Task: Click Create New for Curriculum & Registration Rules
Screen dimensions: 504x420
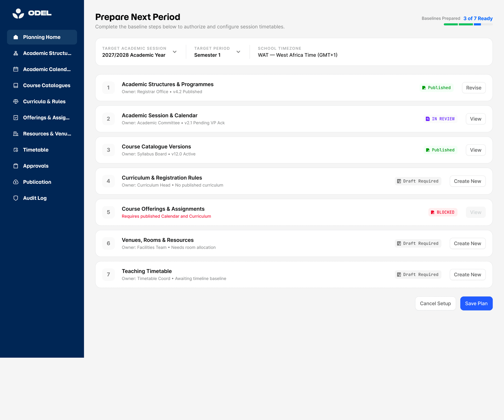Action: click(x=468, y=181)
